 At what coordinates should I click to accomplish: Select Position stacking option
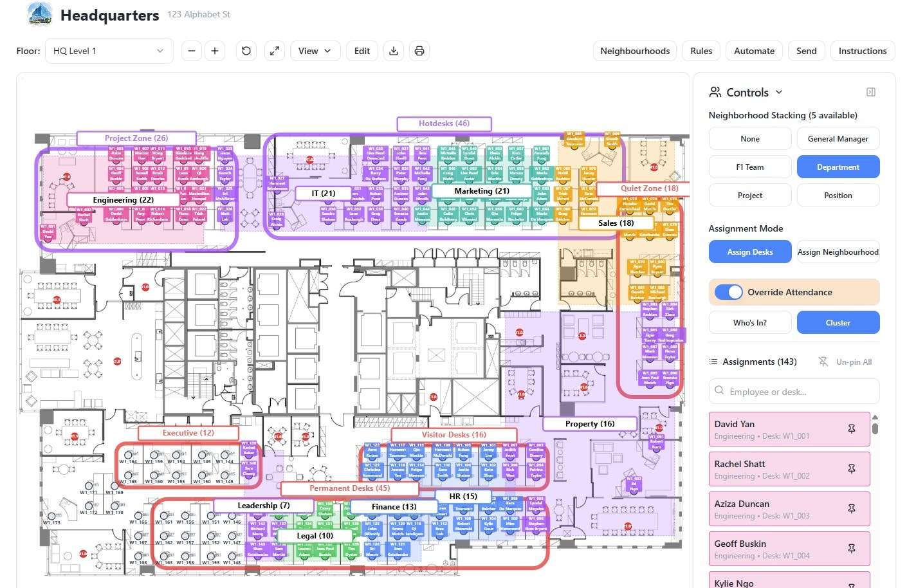click(x=838, y=195)
